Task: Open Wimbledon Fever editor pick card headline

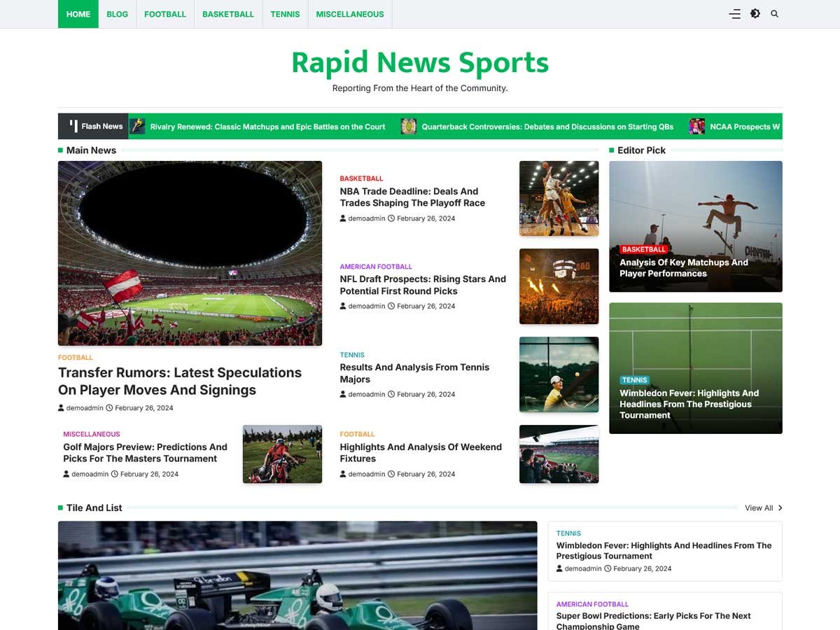Action: point(689,404)
